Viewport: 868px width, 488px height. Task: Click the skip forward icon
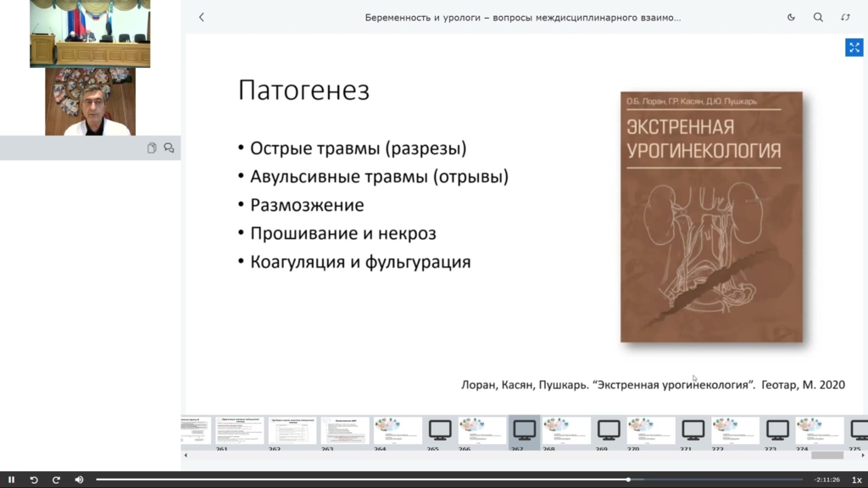point(56,480)
